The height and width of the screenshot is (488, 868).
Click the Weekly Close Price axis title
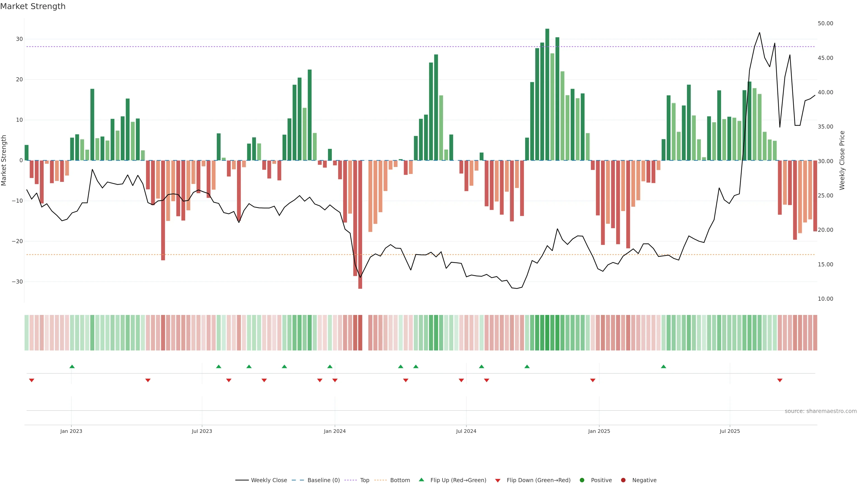point(842,160)
